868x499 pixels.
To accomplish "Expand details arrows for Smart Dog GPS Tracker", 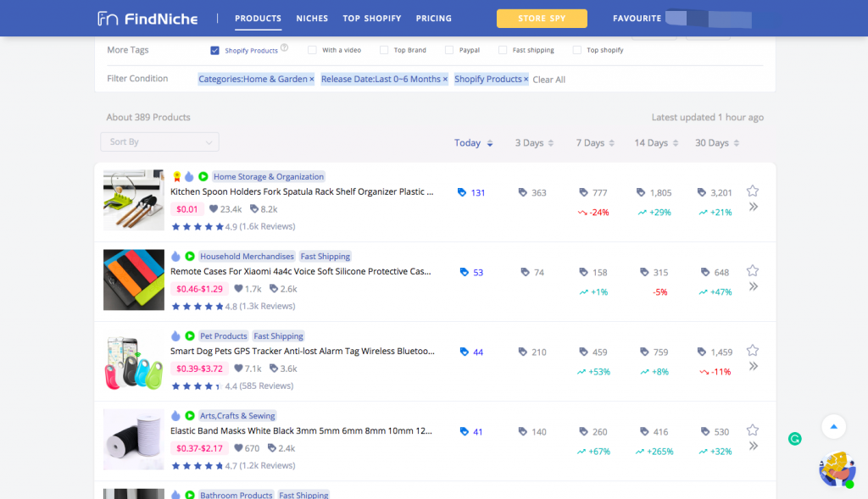I will [754, 366].
